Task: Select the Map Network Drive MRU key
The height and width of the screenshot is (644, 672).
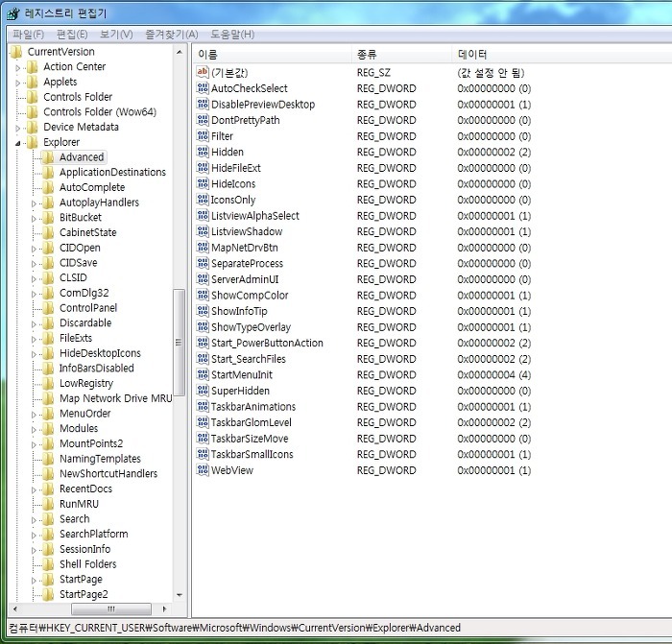Action: [x=116, y=398]
